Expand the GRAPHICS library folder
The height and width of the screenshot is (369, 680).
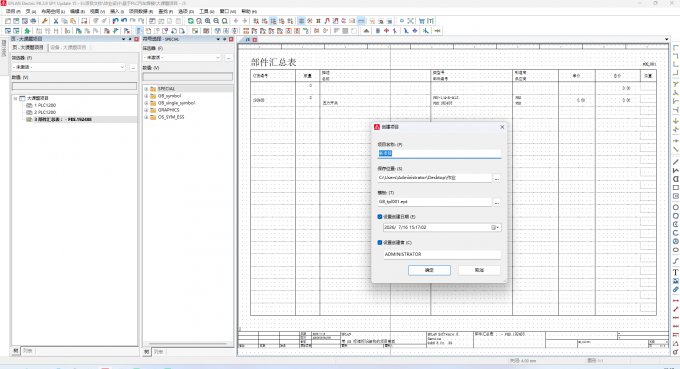[146, 110]
